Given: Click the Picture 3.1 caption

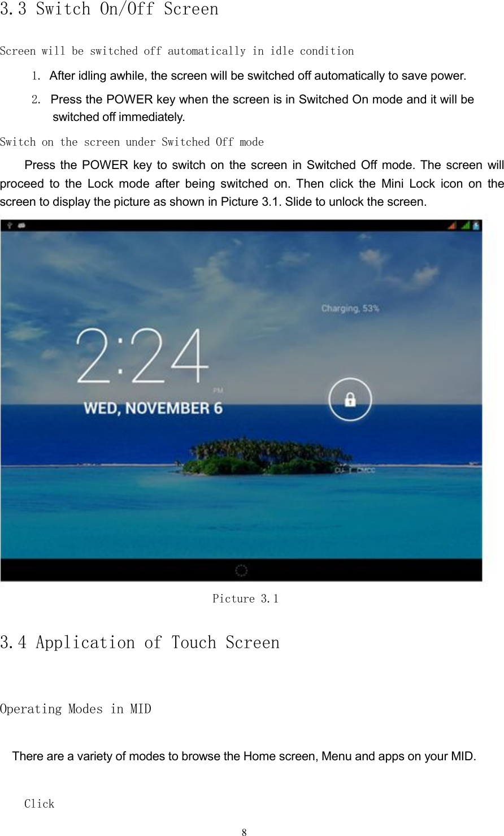Looking at the screenshot, I should (246, 599).
